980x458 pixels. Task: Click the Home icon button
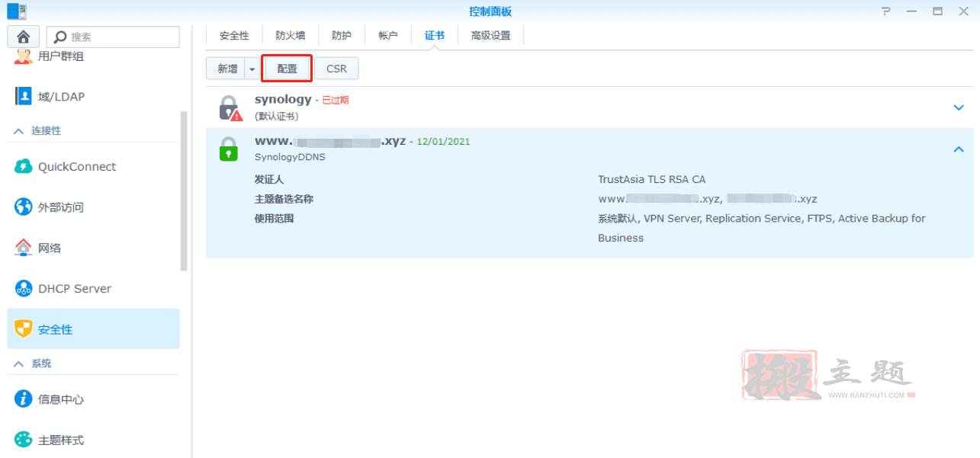(23, 37)
